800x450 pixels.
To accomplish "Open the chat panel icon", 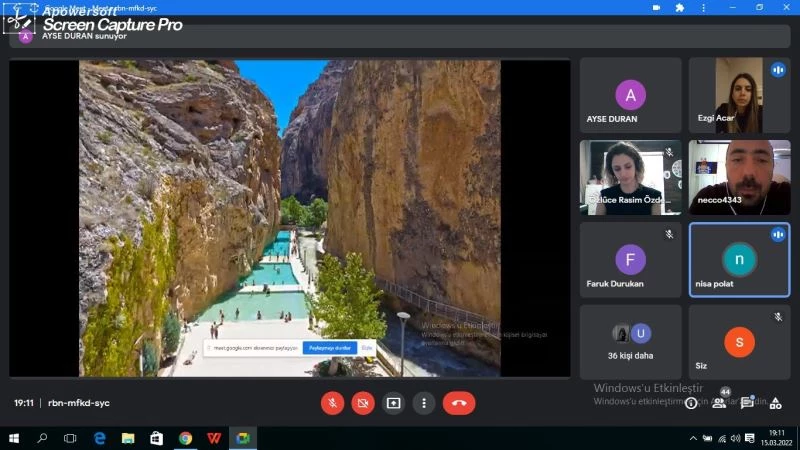I will [x=747, y=403].
